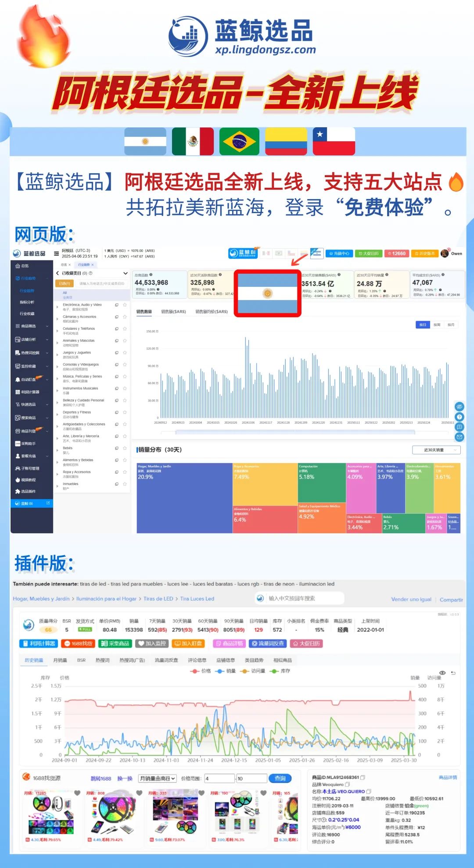Screen dimensions: 474x868
Task: Open the Owen user avatar
Action: (445, 254)
